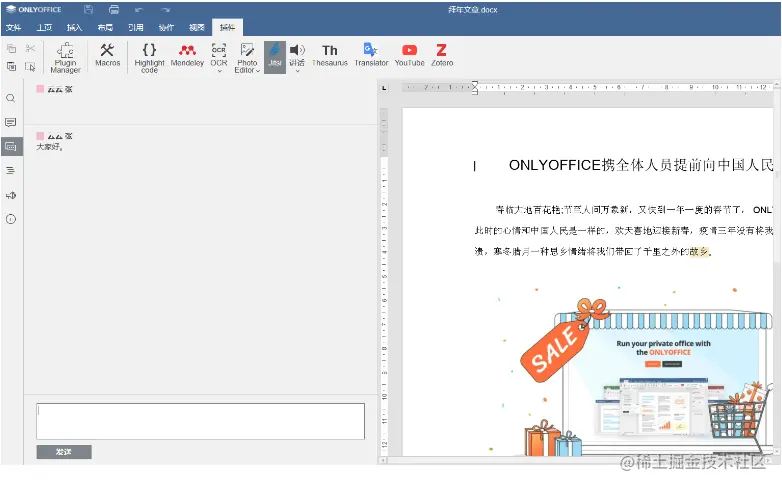Open the comments panel in left sidebar
The image size is (782, 487).
click(x=11, y=122)
